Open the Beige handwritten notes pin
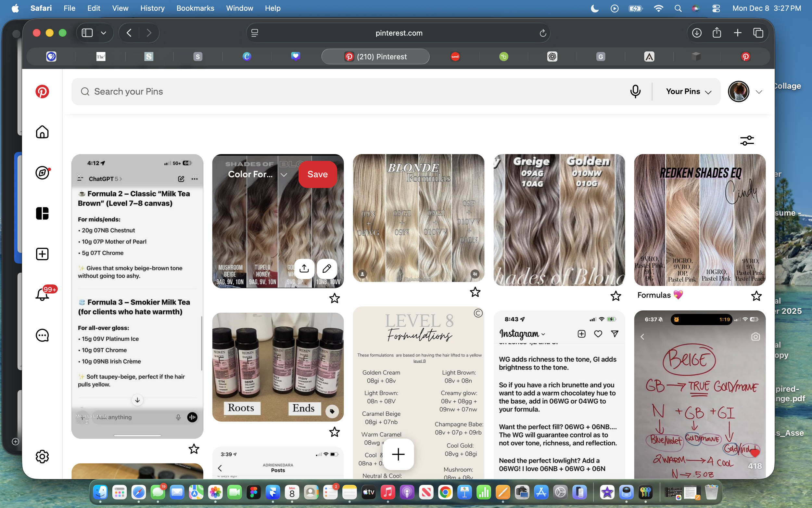The width and height of the screenshot is (812, 508). (700, 395)
